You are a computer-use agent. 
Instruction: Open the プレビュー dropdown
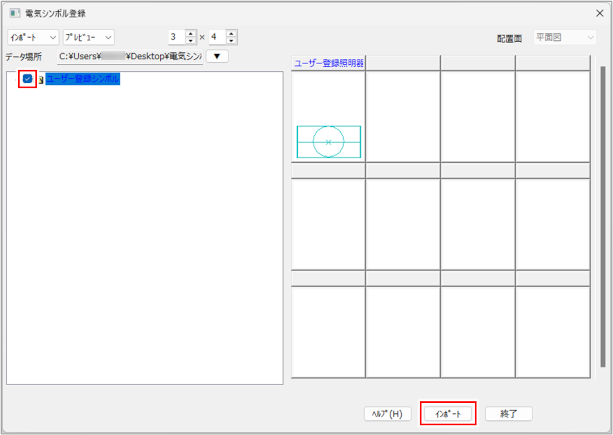point(89,37)
